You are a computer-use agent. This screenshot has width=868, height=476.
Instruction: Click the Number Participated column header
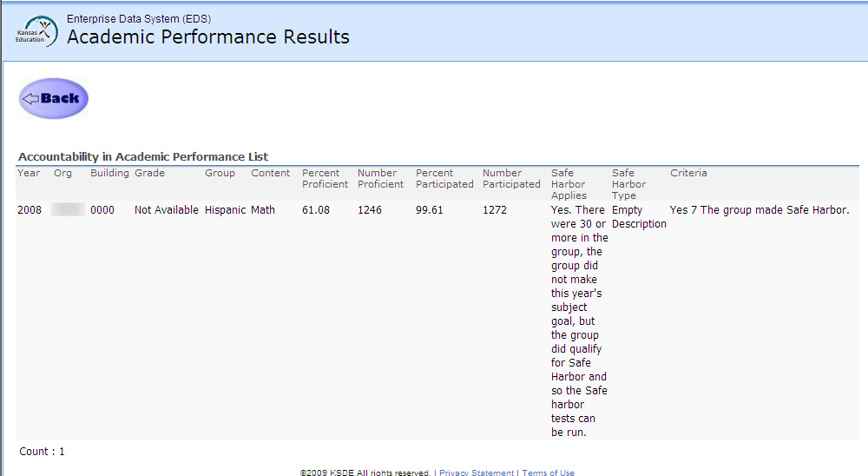pos(511,178)
